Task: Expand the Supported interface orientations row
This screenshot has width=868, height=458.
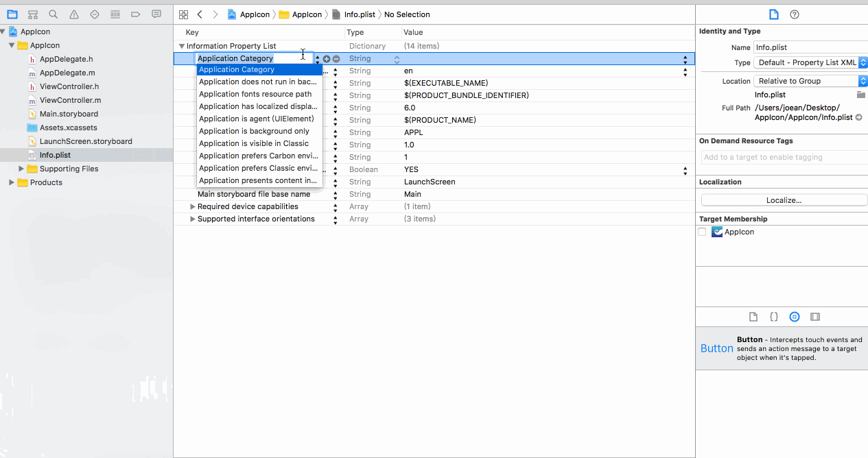Action: pos(193,219)
